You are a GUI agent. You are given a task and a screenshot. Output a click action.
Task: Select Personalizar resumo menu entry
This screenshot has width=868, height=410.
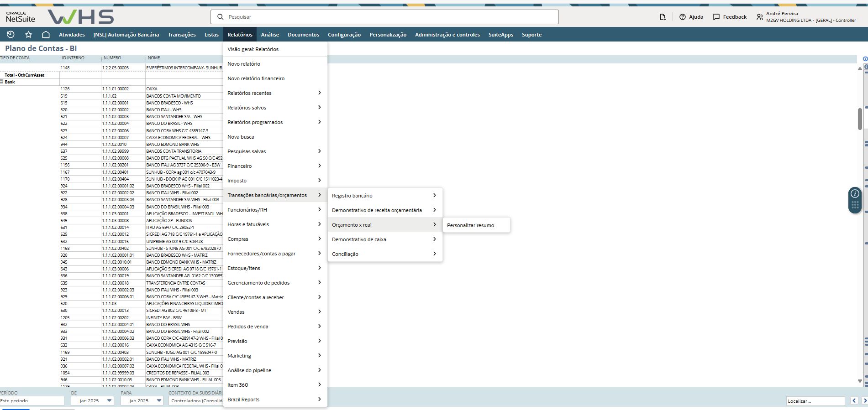pos(470,225)
